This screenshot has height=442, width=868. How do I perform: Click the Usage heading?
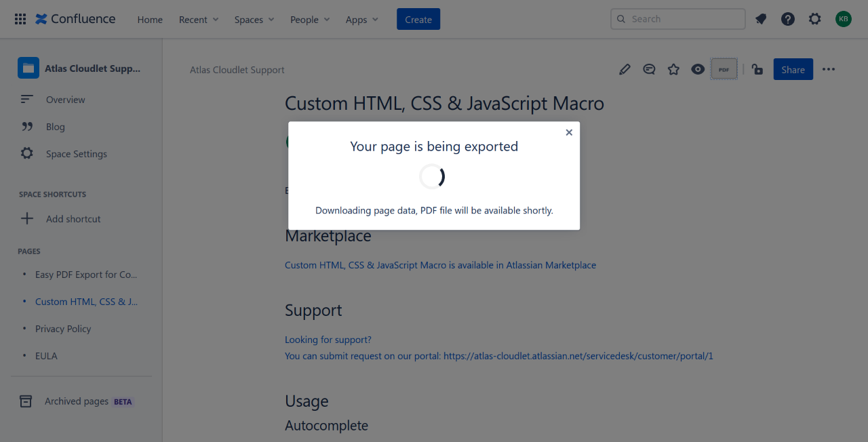[x=307, y=401]
